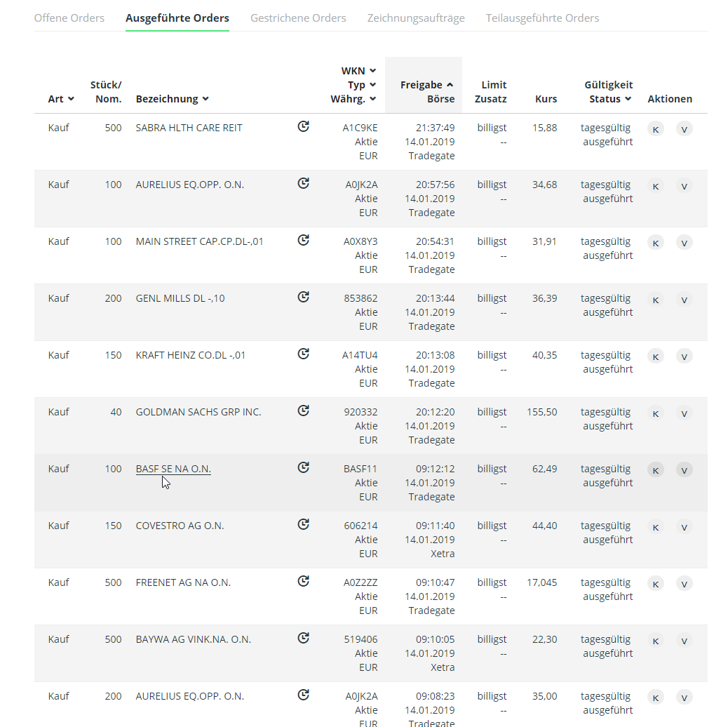Click the reorder icon for AURELIUS EQ.OPP. O.N.

pos(303,182)
